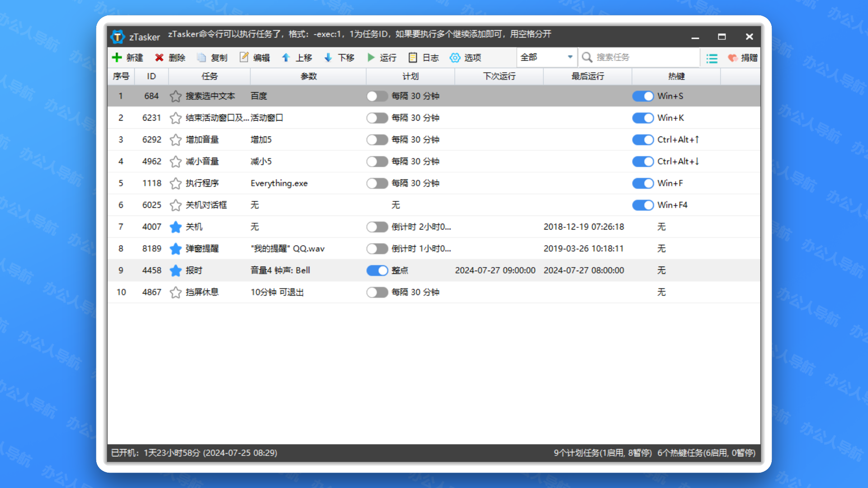Sort by the ID column header

(x=151, y=76)
